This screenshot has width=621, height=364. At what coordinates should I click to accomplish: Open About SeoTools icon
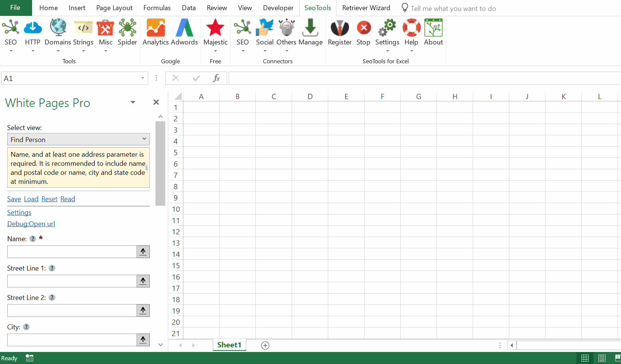pyautogui.click(x=433, y=28)
